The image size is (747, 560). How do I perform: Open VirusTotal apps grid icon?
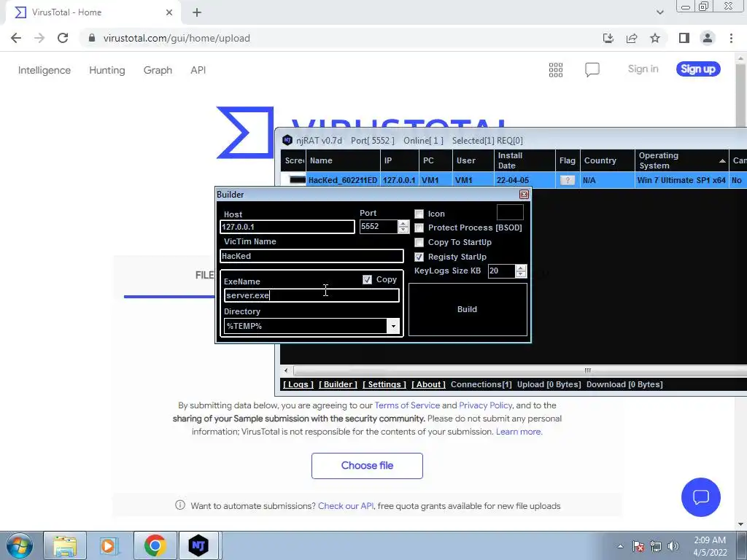(555, 70)
